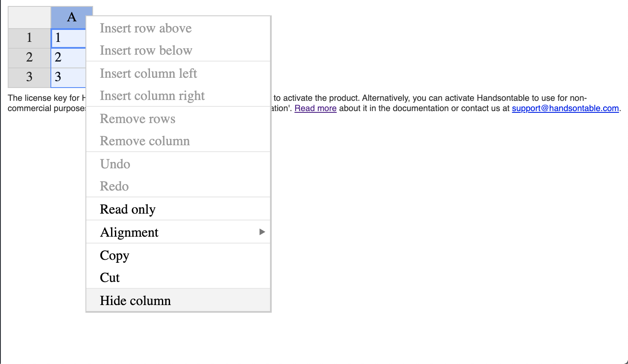
Task: Click Remove column menu entry
Action: [x=178, y=141]
